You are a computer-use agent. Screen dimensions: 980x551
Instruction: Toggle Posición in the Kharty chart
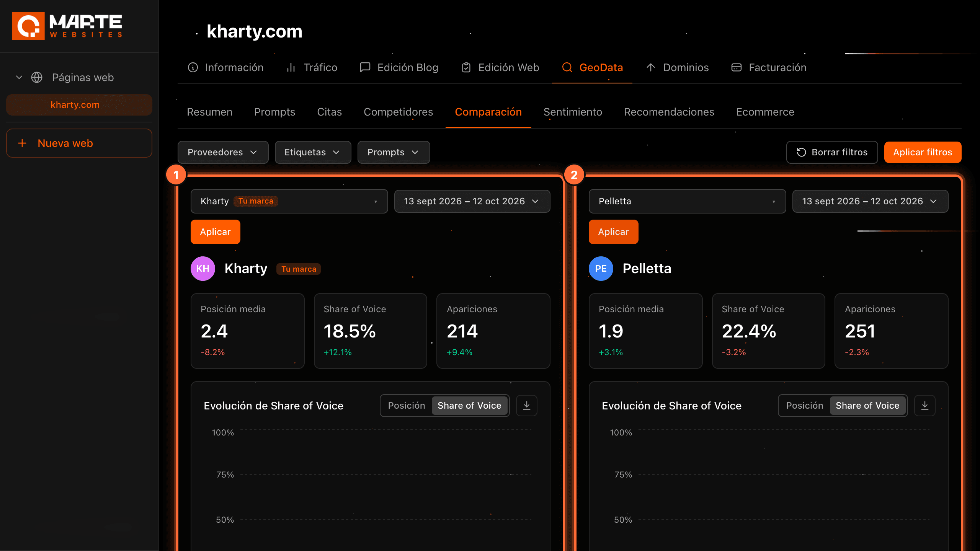click(407, 406)
